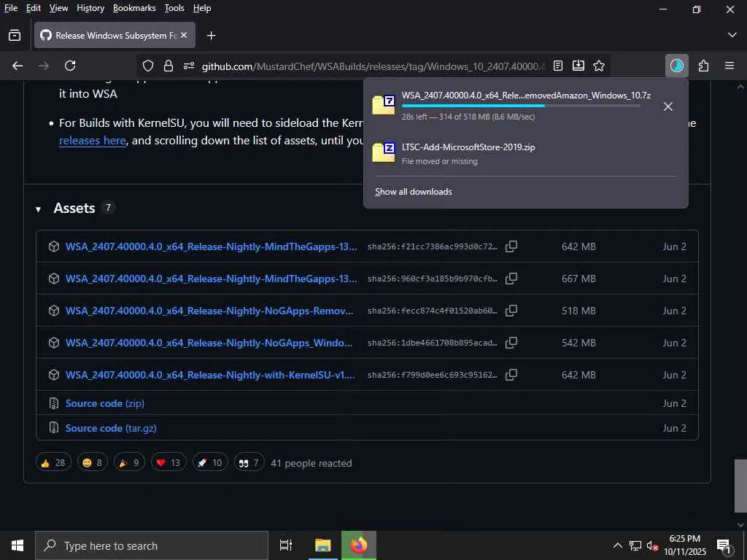Close the Release Windows Subsystem tab
Image resolution: width=747 pixels, height=560 pixels.
coord(184,35)
